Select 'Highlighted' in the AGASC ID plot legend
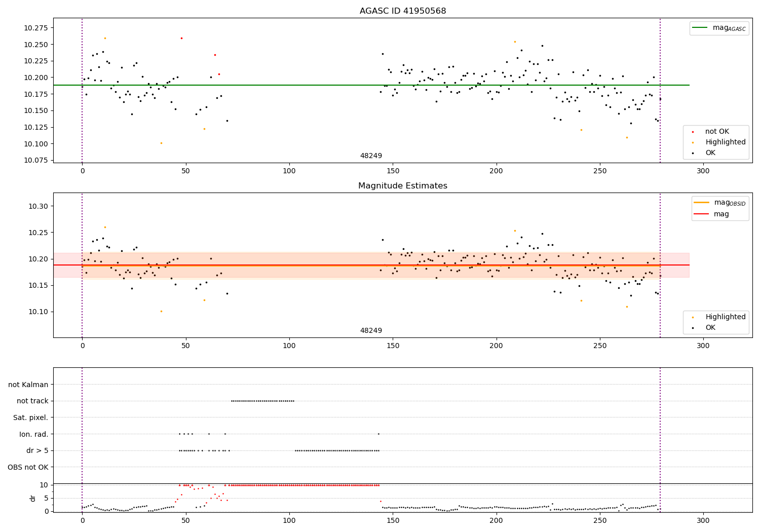760x532 pixels. pyautogui.click(x=726, y=142)
